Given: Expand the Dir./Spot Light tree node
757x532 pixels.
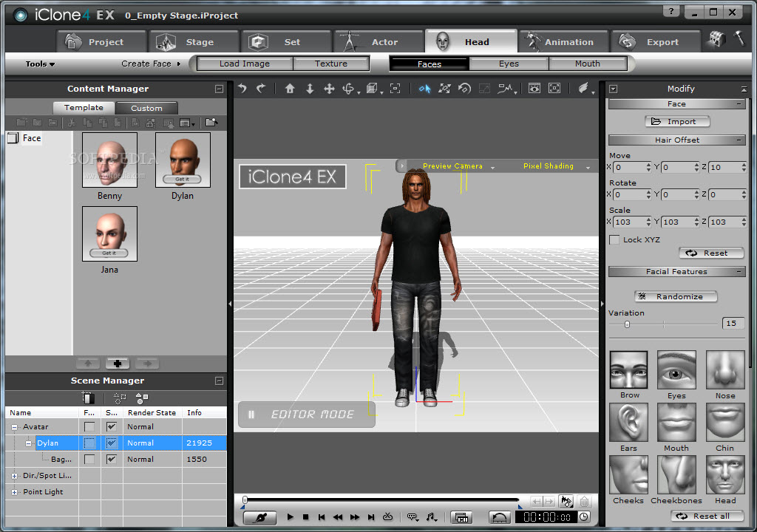Looking at the screenshot, I should pos(14,476).
